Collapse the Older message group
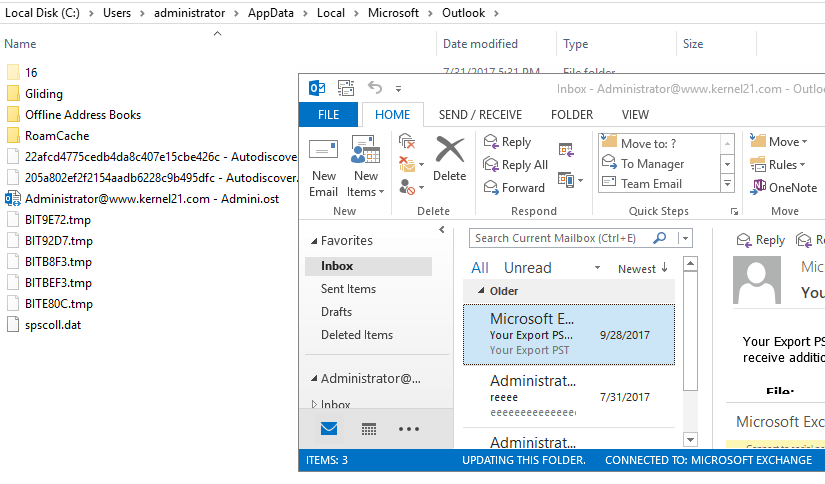The height and width of the screenshot is (484, 825). (x=481, y=290)
